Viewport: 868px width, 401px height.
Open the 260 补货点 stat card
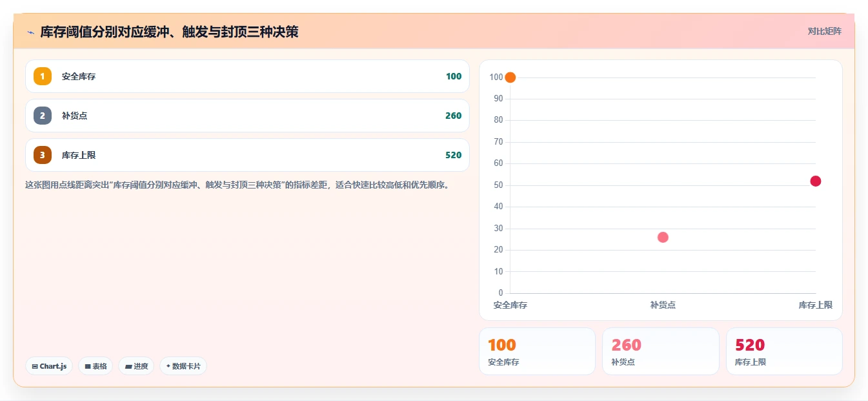pyautogui.click(x=661, y=351)
